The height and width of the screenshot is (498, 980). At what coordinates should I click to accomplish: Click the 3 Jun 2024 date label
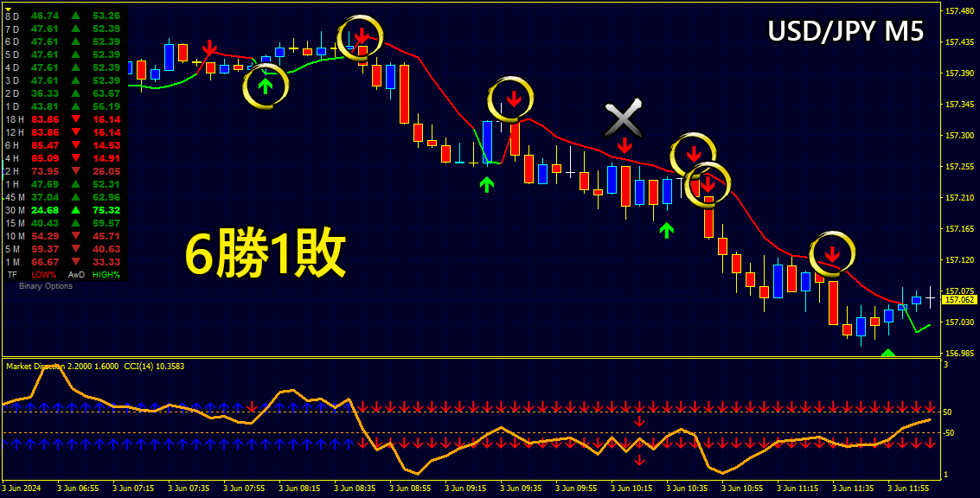click(22, 488)
